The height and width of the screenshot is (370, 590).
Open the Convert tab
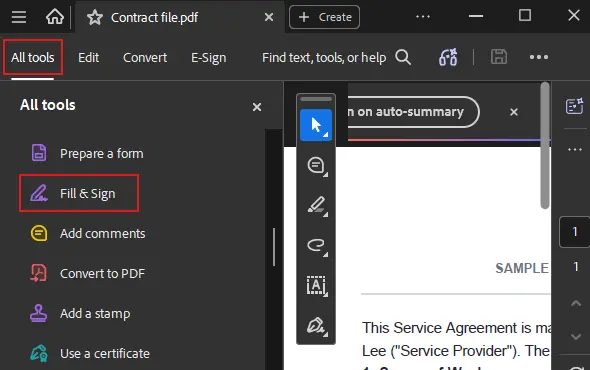(145, 58)
